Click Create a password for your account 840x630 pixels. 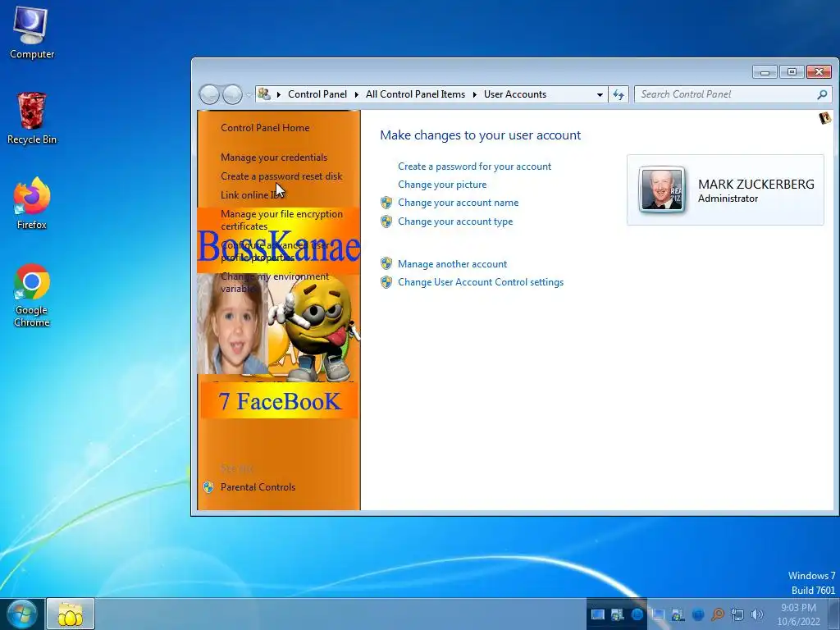click(474, 166)
